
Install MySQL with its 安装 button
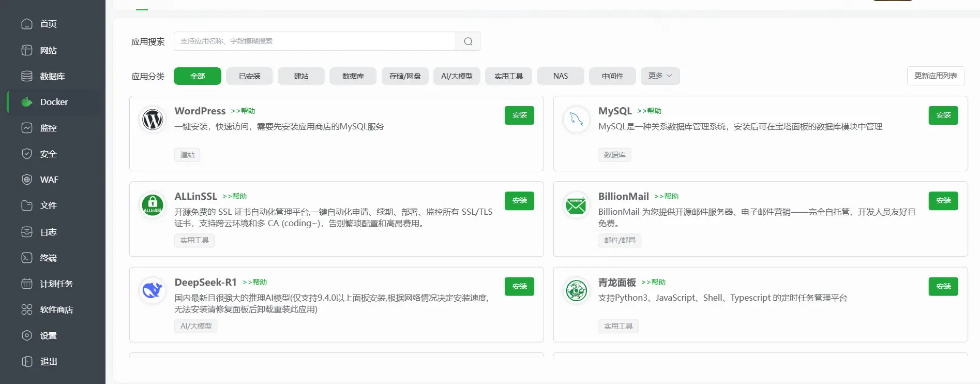click(x=943, y=115)
